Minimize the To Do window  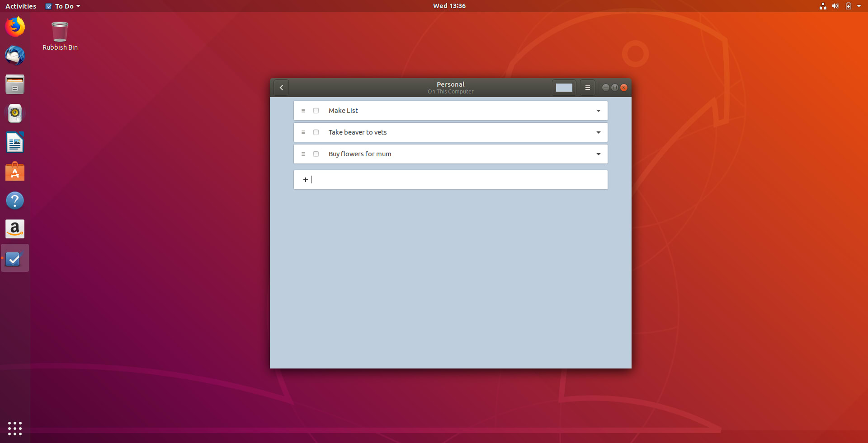[606, 88]
